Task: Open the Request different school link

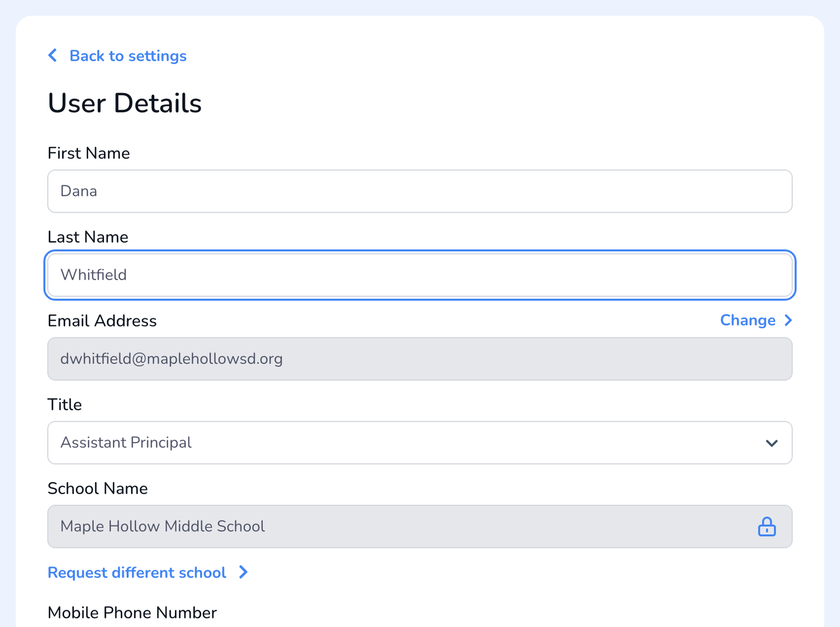Action: click(136, 572)
